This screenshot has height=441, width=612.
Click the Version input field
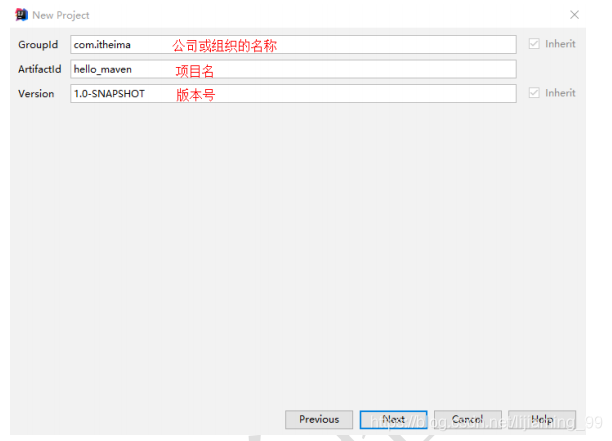point(293,94)
